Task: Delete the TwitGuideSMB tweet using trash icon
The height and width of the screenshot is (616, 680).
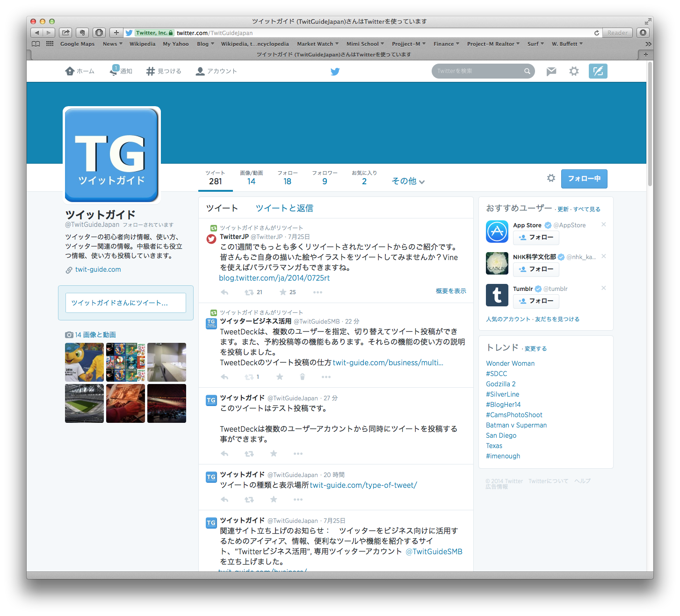Action: (x=302, y=377)
